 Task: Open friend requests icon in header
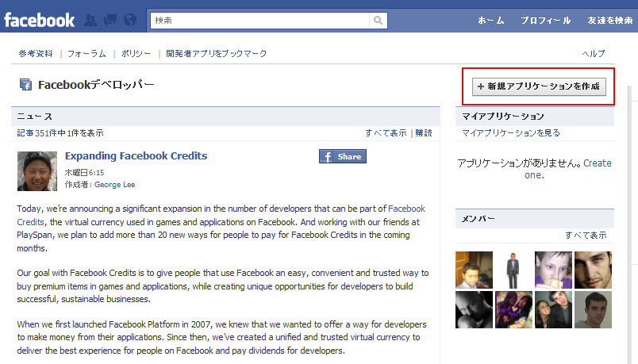coord(90,20)
